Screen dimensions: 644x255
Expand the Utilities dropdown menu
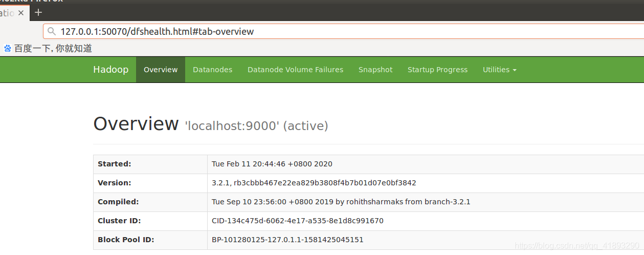[x=499, y=70]
